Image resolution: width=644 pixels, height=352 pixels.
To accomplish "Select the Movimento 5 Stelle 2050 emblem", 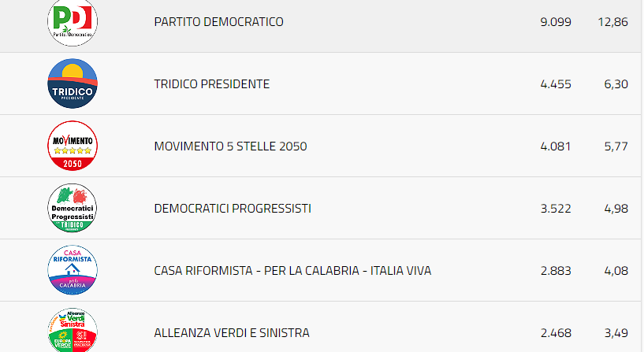I will click(73, 146).
